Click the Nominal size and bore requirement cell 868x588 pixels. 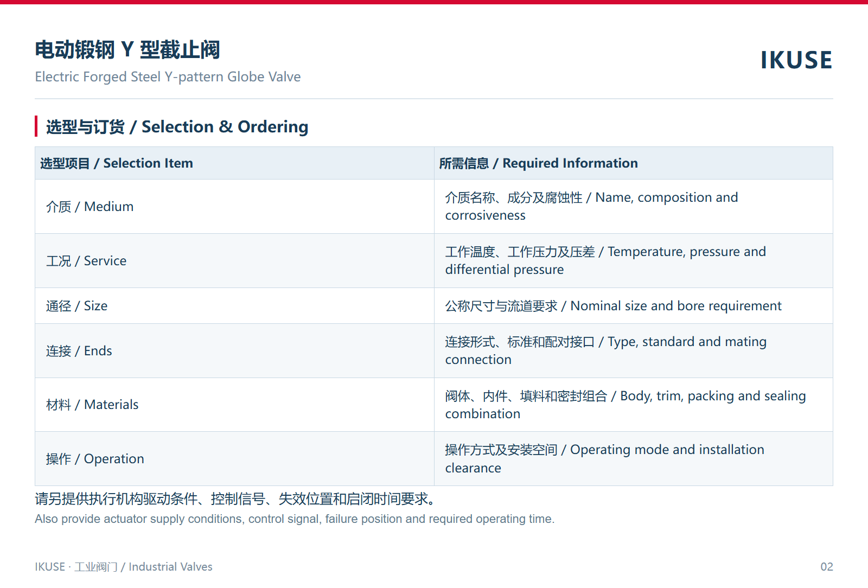pos(634,306)
